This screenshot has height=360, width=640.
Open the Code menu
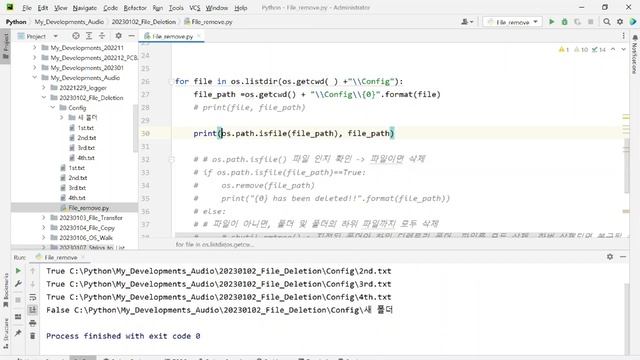coord(110,8)
